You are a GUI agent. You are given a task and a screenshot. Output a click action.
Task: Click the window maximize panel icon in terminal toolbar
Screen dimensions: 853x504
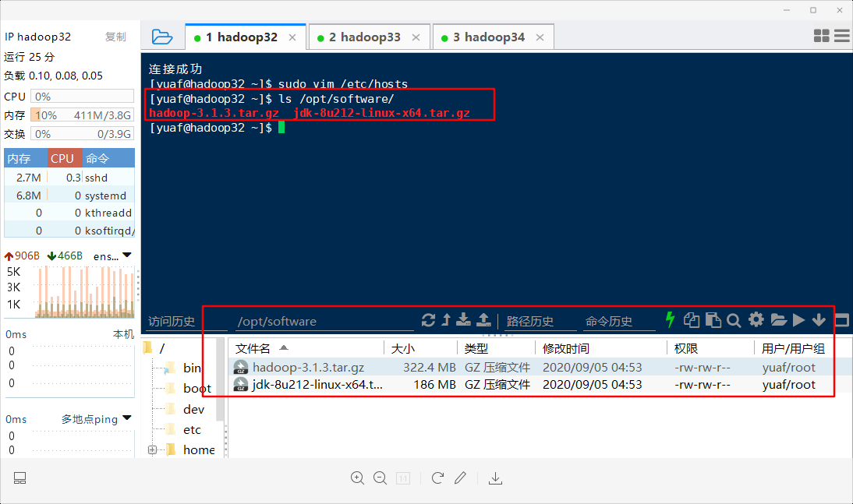click(841, 320)
